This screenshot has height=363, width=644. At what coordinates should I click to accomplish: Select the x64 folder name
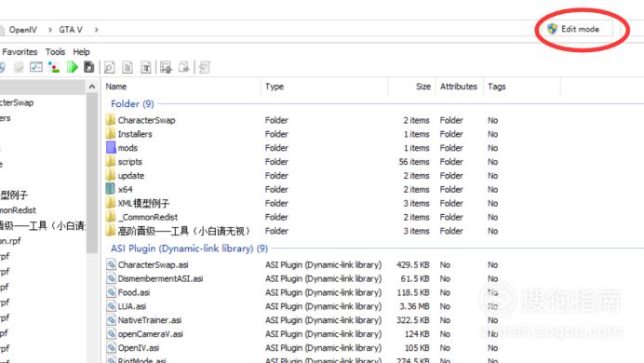pyautogui.click(x=126, y=189)
